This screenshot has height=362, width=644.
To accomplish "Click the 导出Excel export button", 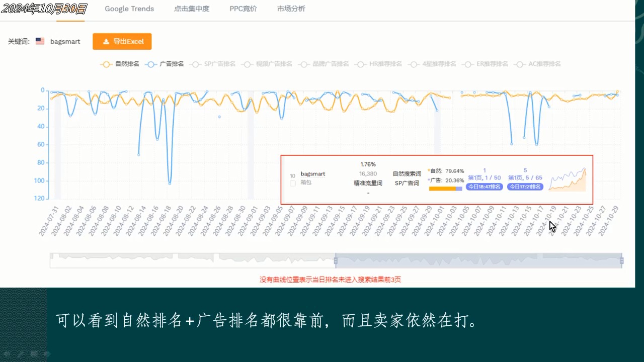I will 122,41.
